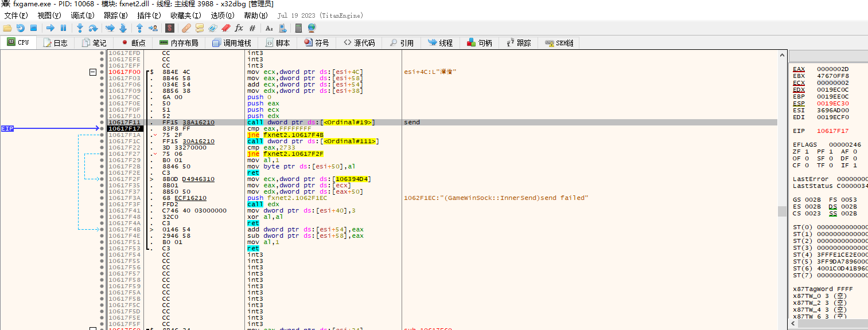
Task: Toggle breakpoint dot at address 10617F22
Action: [x=102, y=147]
